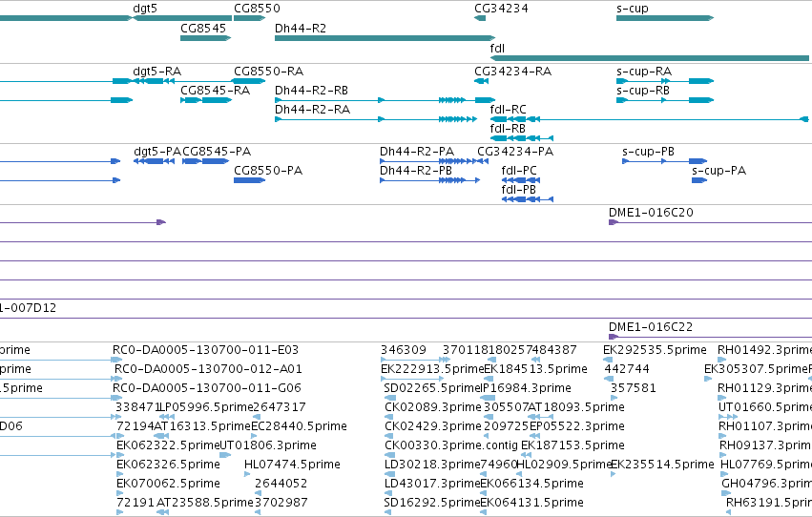
Task: Select the dgt5 gene bar
Action: click(x=182, y=18)
